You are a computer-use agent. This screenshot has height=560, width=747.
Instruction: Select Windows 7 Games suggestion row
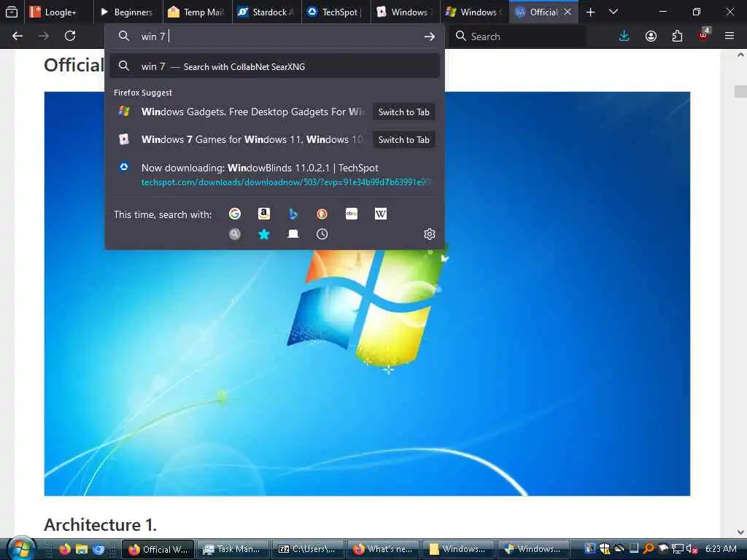(241, 139)
